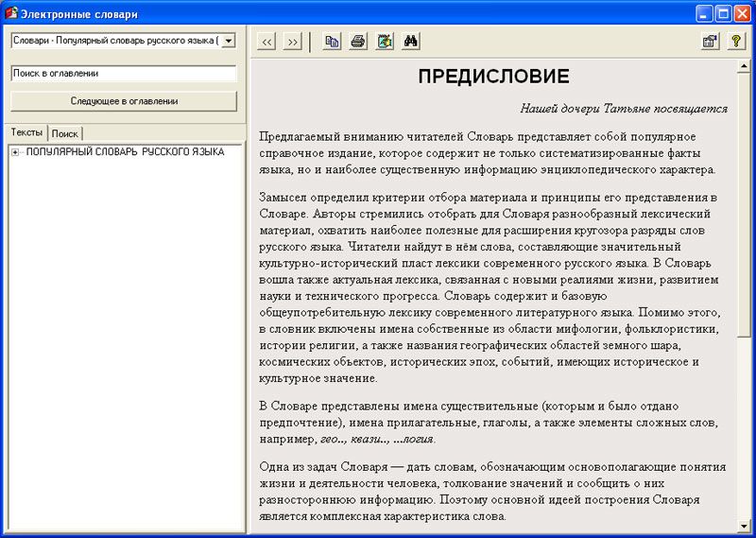756x538 pixels.
Task: Click the scroll down arrow of the text pane
Action: point(746,525)
